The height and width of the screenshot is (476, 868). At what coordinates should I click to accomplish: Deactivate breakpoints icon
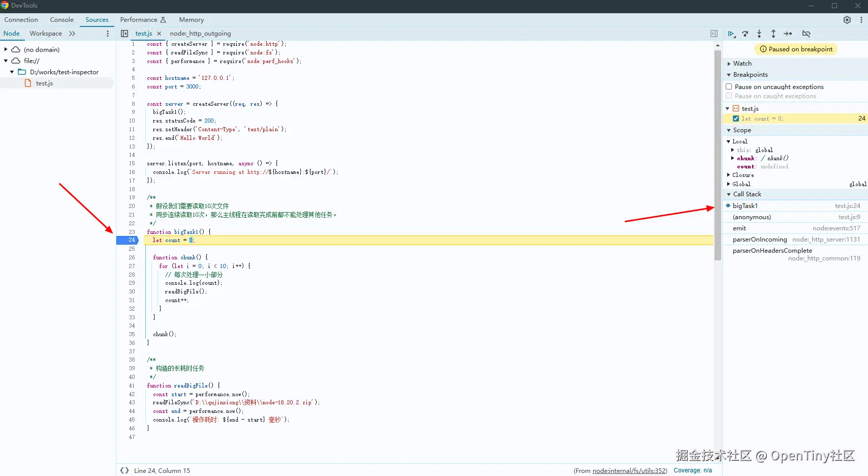pyautogui.click(x=806, y=34)
